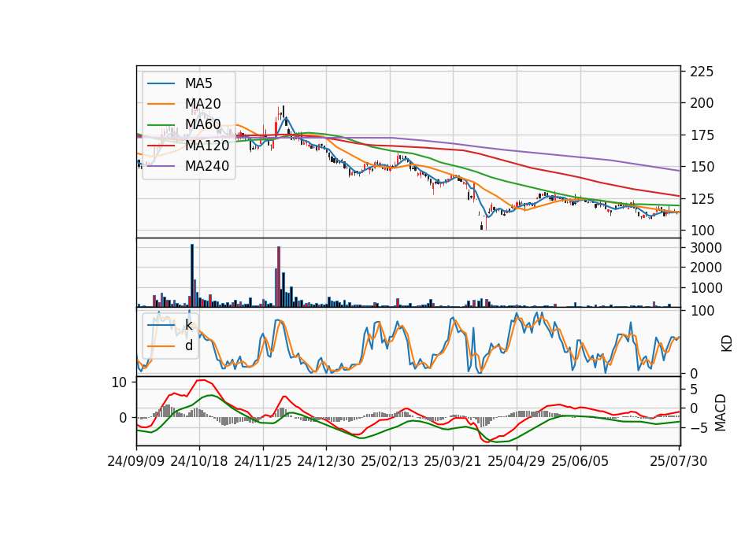Click the 3000 volume axis label

point(706,248)
